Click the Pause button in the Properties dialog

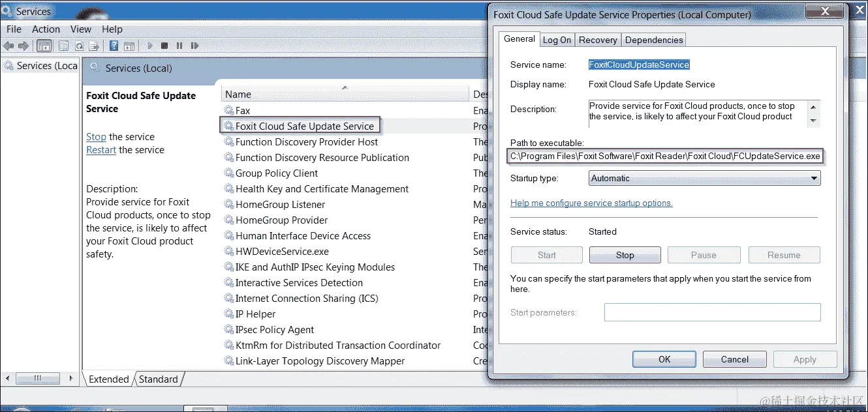[x=704, y=255]
